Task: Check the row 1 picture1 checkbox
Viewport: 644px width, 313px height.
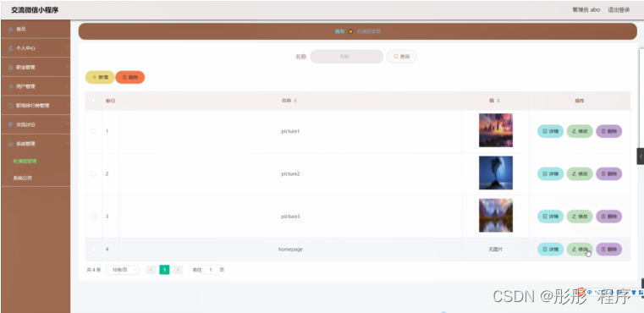Action: [x=93, y=131]
